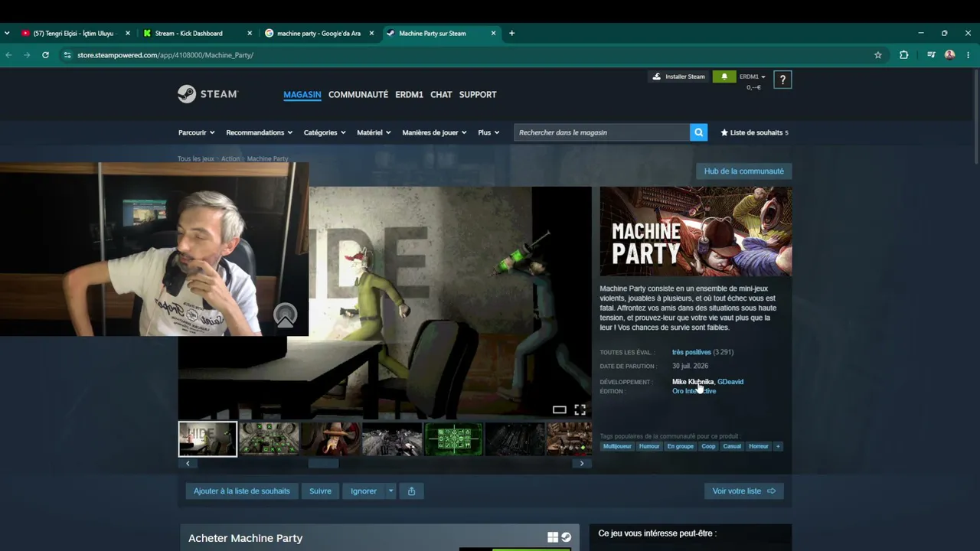Bookmark this page with the star icon
The image size is (980, 551).
[878, 55]
